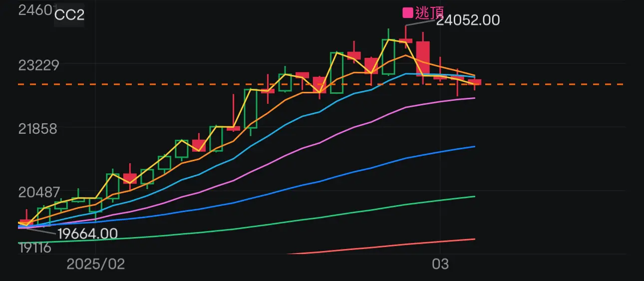Select the 2025/02 date label on time axis
This screenshot has height=281, width=644.
coord(95,264)
